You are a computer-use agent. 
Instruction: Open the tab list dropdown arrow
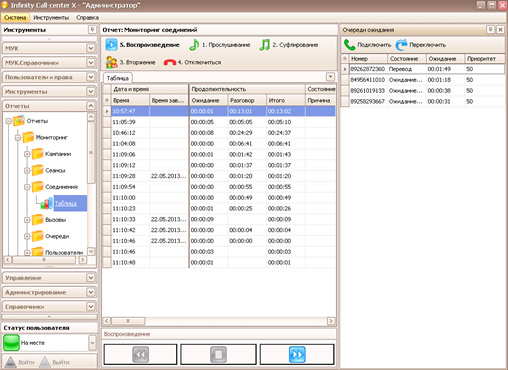(330, 77)
